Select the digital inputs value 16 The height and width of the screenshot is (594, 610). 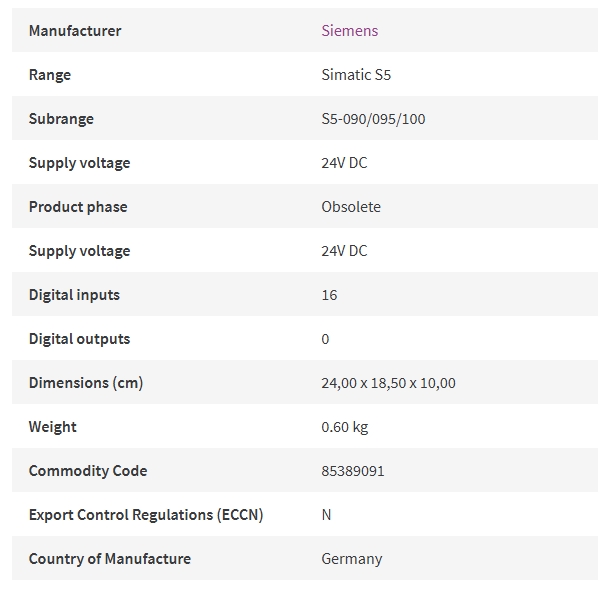point(329,295)
